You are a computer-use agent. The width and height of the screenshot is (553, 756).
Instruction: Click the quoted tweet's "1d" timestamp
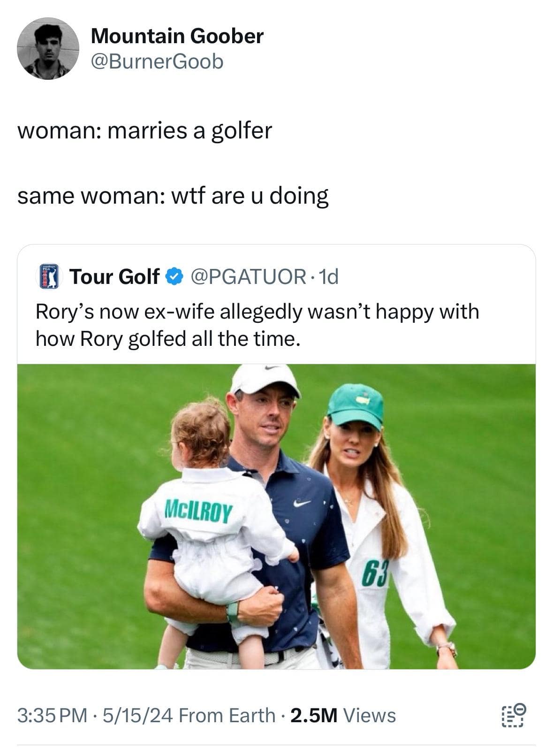tap(328, 276)
